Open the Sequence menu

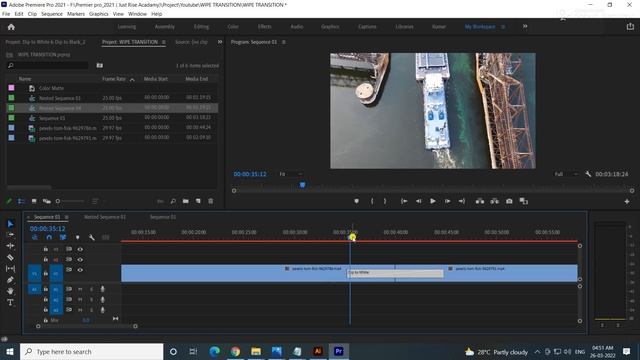pos(52,14)
